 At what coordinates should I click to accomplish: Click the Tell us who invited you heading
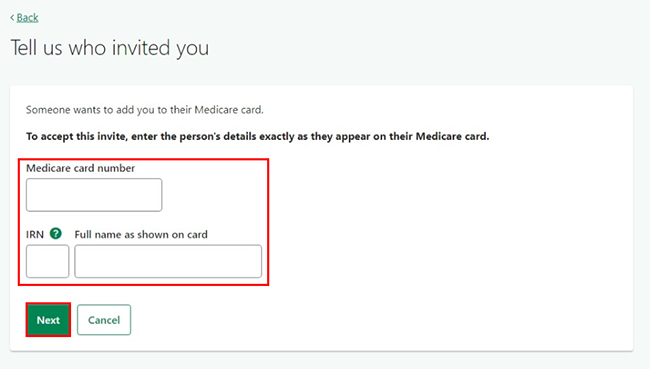pyautogui.click(x=109, y=48)
